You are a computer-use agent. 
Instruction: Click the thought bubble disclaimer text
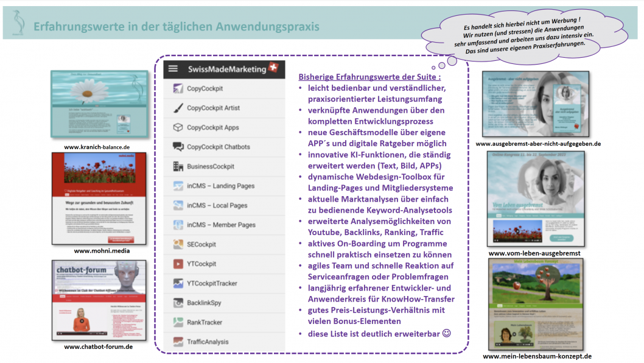523,35
